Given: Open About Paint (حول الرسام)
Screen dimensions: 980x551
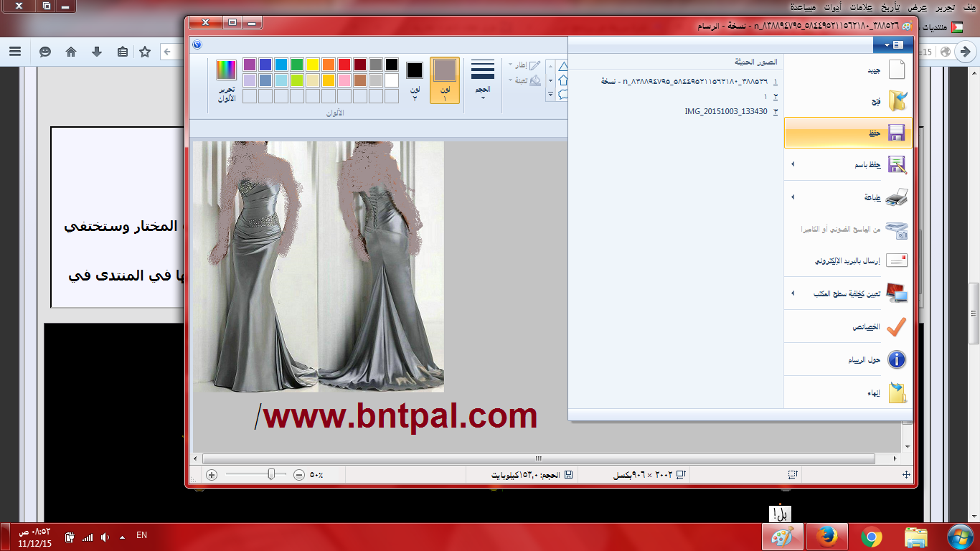Looking at the screenshot, I should (x=848, y=359).
